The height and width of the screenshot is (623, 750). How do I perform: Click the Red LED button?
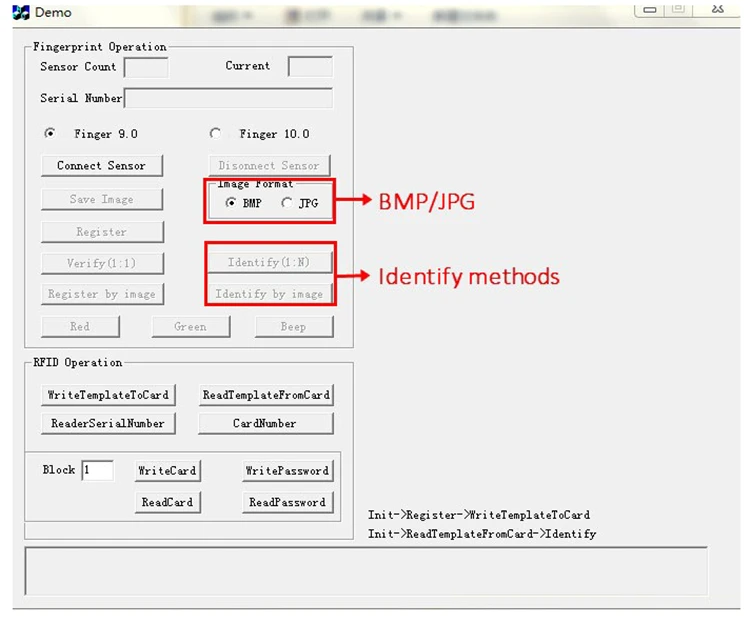[x=80, y=327]
